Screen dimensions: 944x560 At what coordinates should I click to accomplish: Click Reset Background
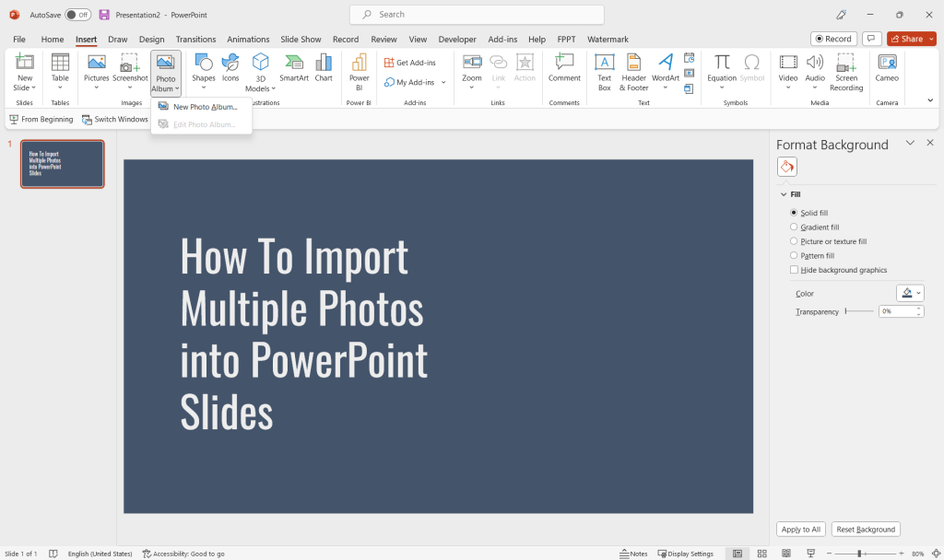pos(866,529)
